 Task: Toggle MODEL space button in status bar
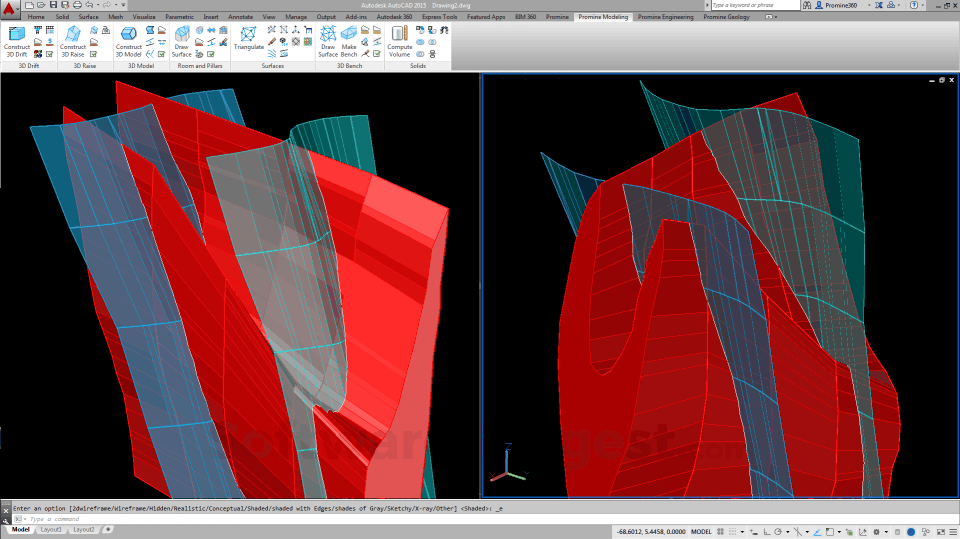(702, 531)
